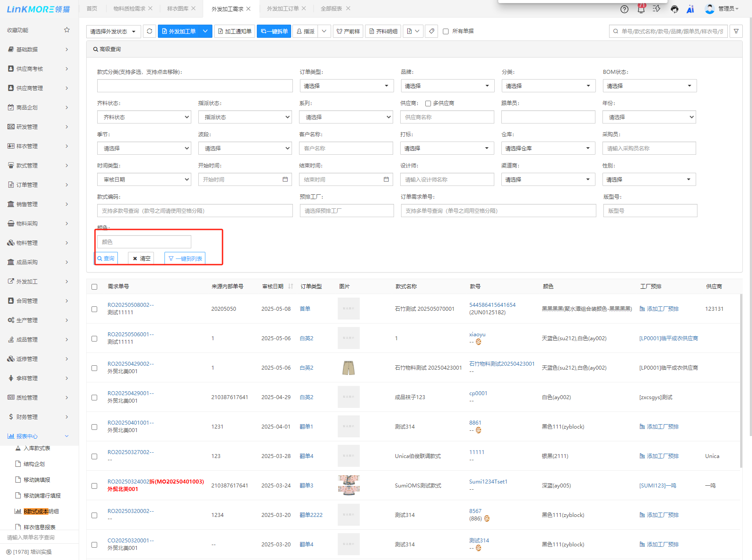This screenshot has width=752, height=560.
Task: Click the filter funnel icon beside search
Action: coord(736,31)
